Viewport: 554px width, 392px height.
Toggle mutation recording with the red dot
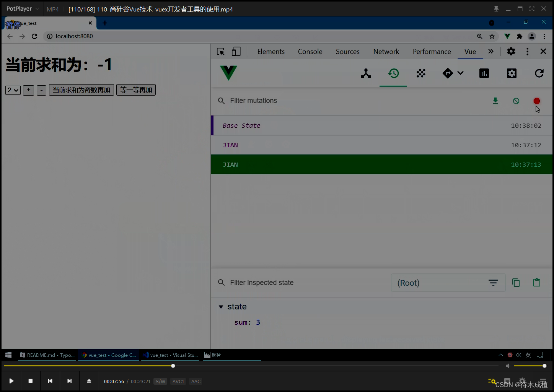[x=536, y=101]
